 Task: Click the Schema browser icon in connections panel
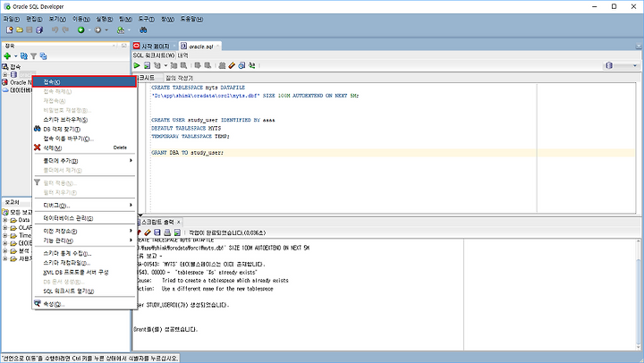(x=43, y=55)
